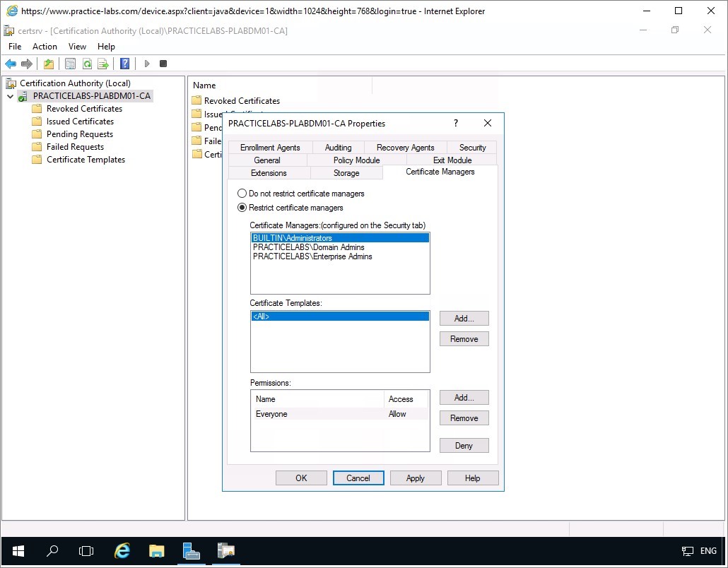Open the File menu
Viewport: 728px width, 568px height.
coord(15,47)
